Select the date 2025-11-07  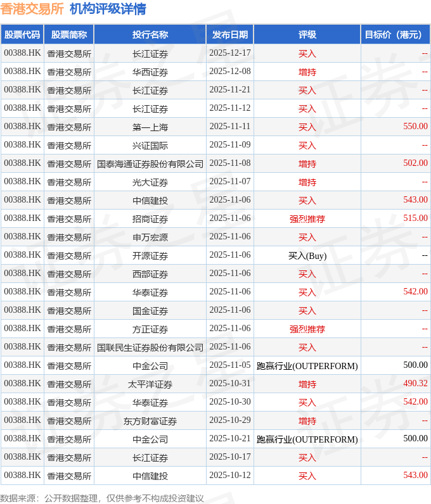point(230,181)
